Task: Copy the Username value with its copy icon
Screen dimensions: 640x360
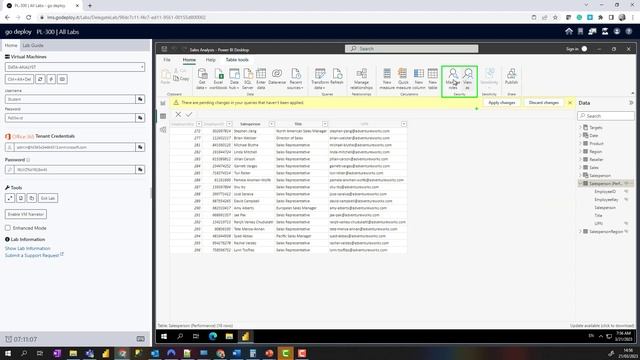Action: click(140, 99)
